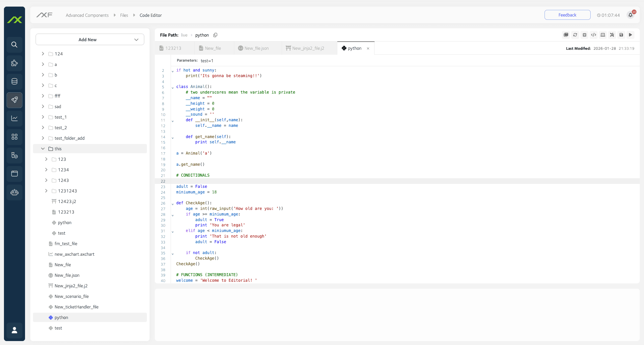Image resolution: width=644 pixels, height=345 pixels.
Task: Click the Feedback button
Action: (567, 15)
